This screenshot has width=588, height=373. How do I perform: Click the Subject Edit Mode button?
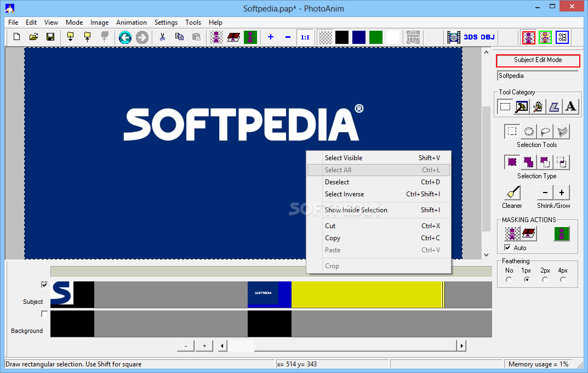click(x=538, y=60)
